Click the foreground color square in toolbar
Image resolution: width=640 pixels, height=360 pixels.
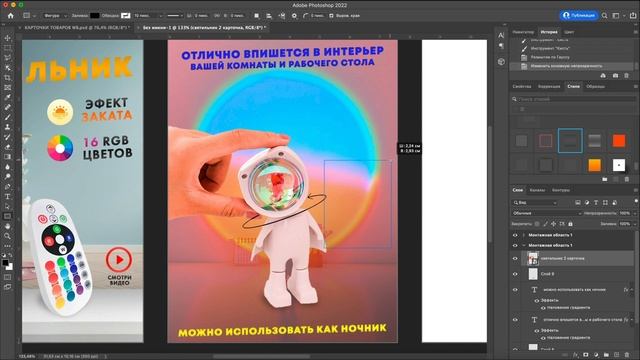(5, 262)
